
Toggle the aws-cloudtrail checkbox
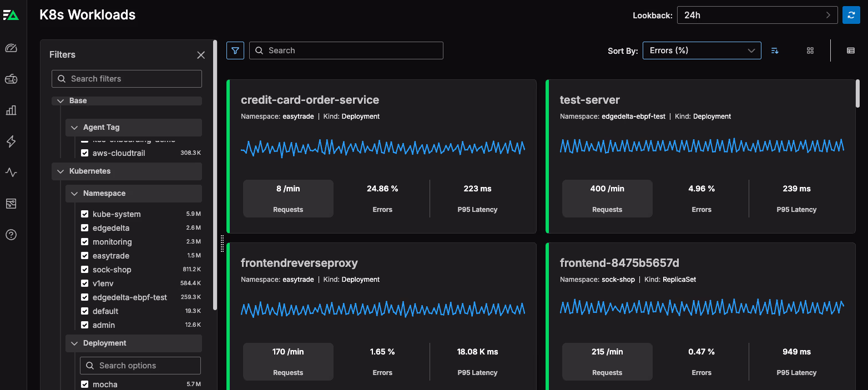click(85, 153)
